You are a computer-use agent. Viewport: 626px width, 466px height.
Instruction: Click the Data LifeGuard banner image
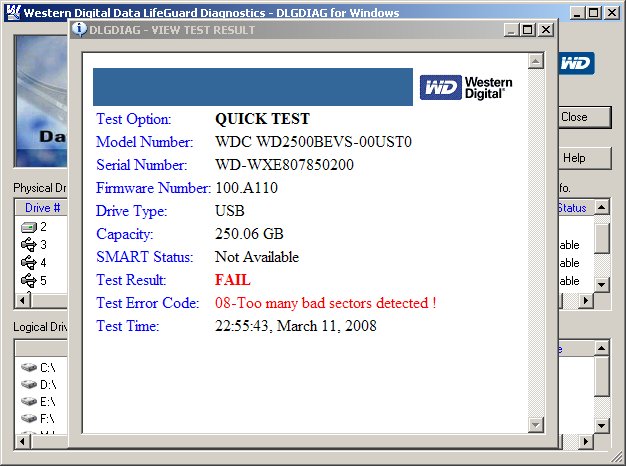tap(41, 101)
